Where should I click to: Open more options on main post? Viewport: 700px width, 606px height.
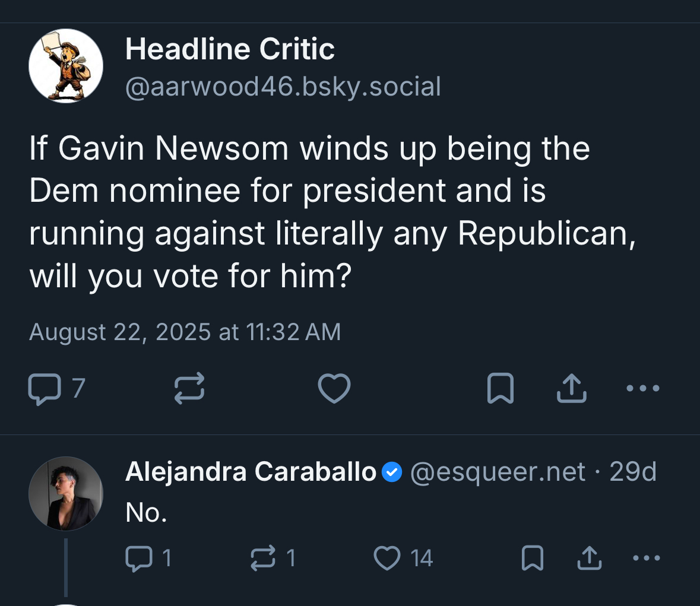(643, 389)
